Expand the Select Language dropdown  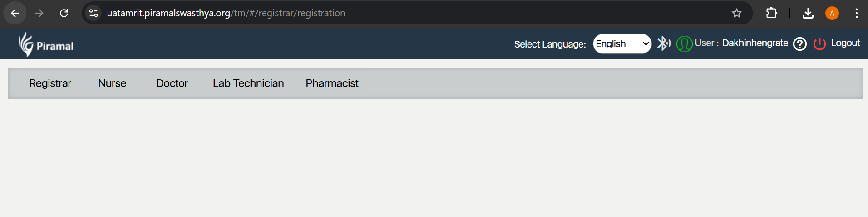[622, 44]
